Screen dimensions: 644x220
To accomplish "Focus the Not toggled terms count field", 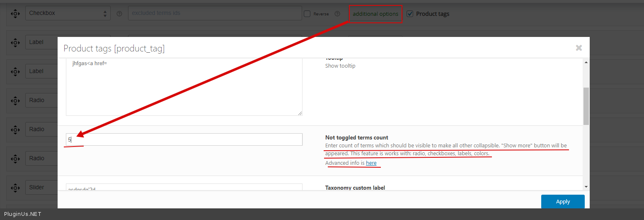I will click(184, 139).
